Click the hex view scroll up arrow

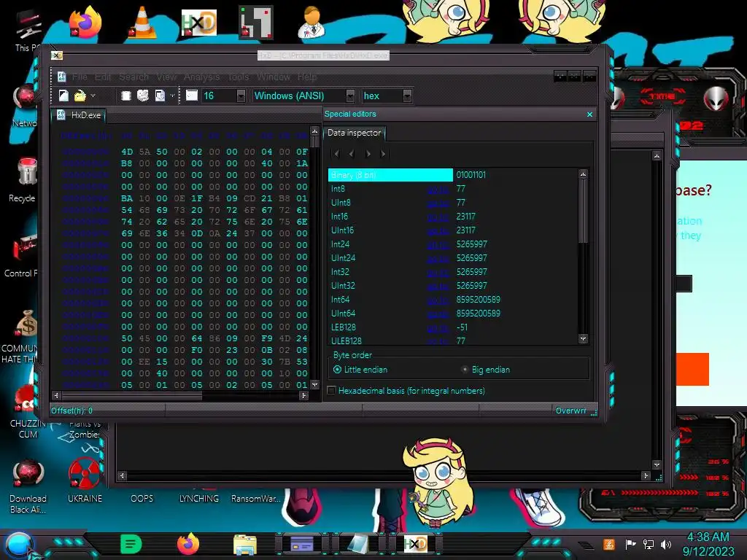(x=314, y=131)
